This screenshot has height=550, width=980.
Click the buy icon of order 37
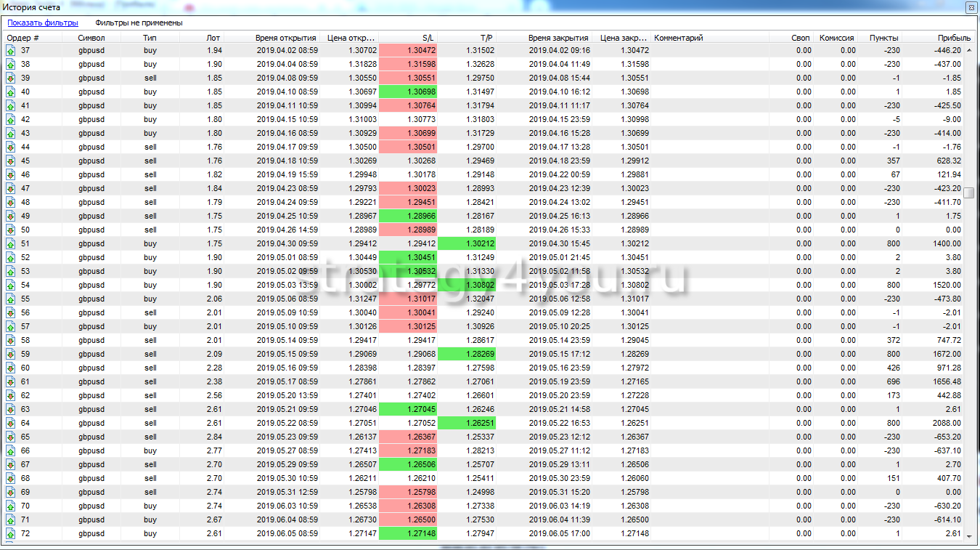coord(11,51)
